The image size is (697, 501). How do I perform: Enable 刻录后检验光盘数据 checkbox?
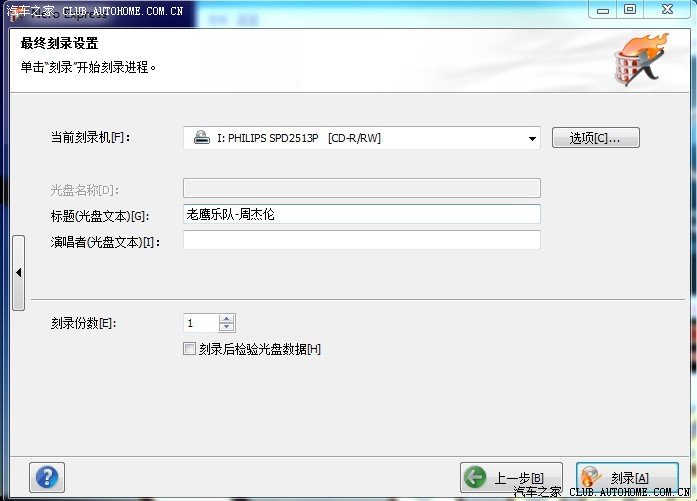(x=189, y=349)
